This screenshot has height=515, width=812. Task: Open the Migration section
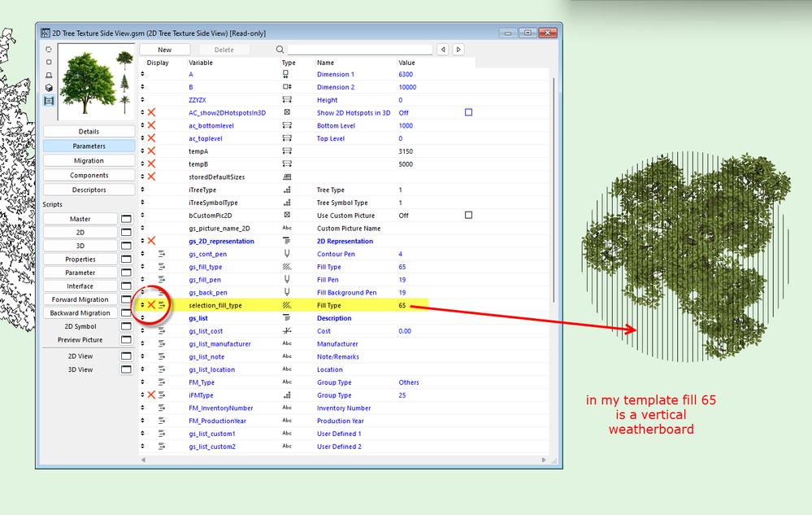tap(89, 160)
